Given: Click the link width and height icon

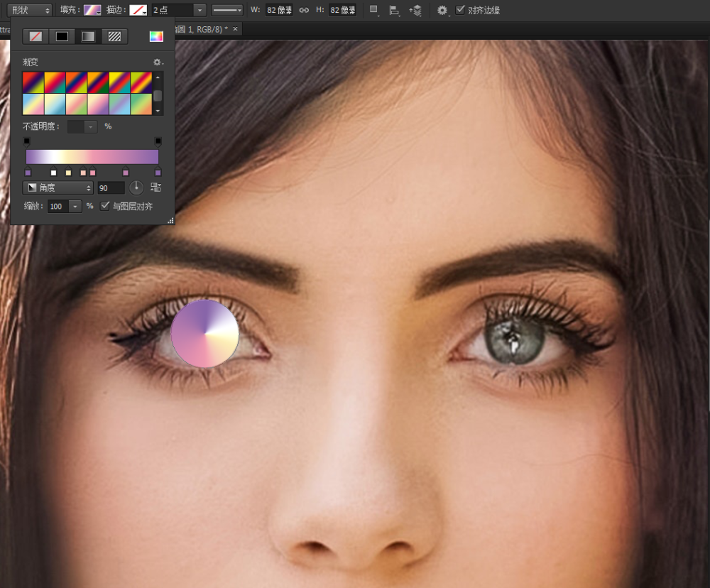Looking at the screenshot, I should [304, 10].
